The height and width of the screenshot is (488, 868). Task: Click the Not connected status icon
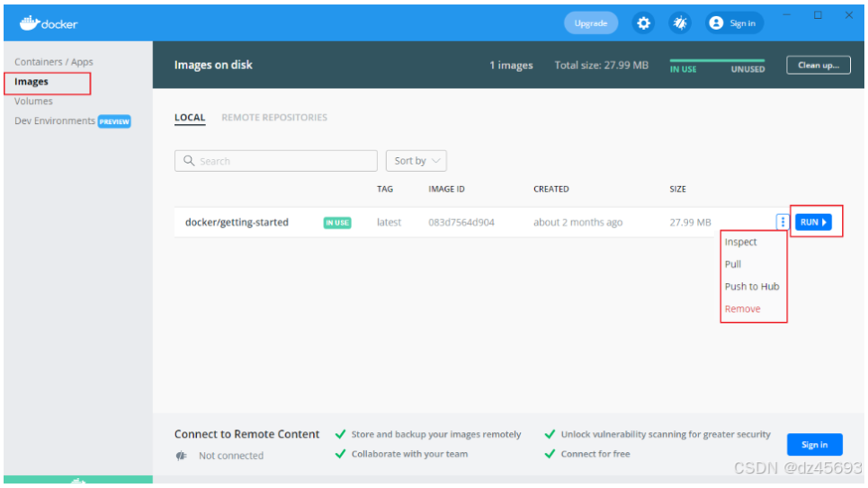tap(181, 456)
